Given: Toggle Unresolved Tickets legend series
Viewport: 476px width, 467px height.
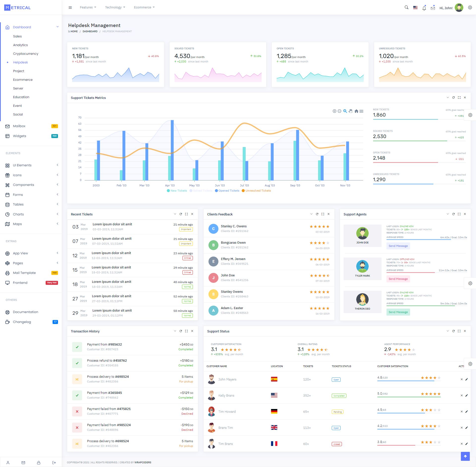Looking at the screenshot, I should [x=256, y=191].
